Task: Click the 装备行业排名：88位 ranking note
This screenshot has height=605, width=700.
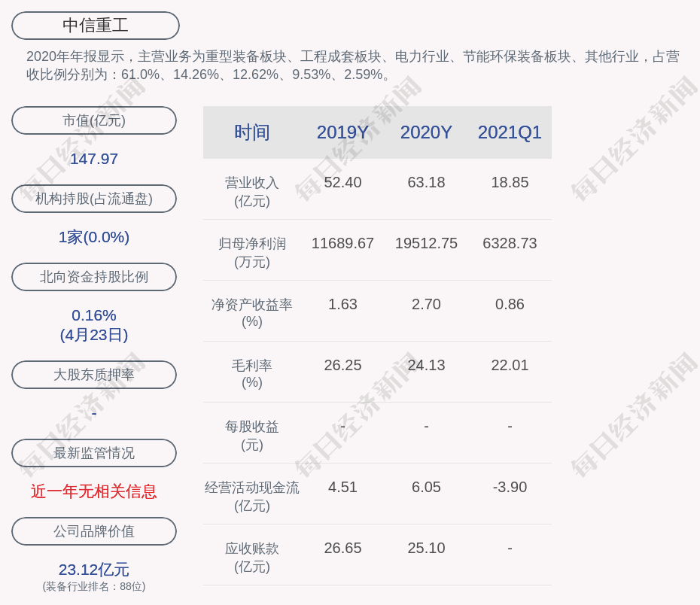Action: click(x=94, y=586)
